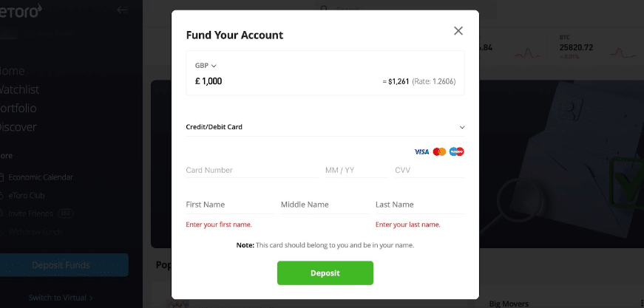Click Switch to Virtual link

coord(61,298)
